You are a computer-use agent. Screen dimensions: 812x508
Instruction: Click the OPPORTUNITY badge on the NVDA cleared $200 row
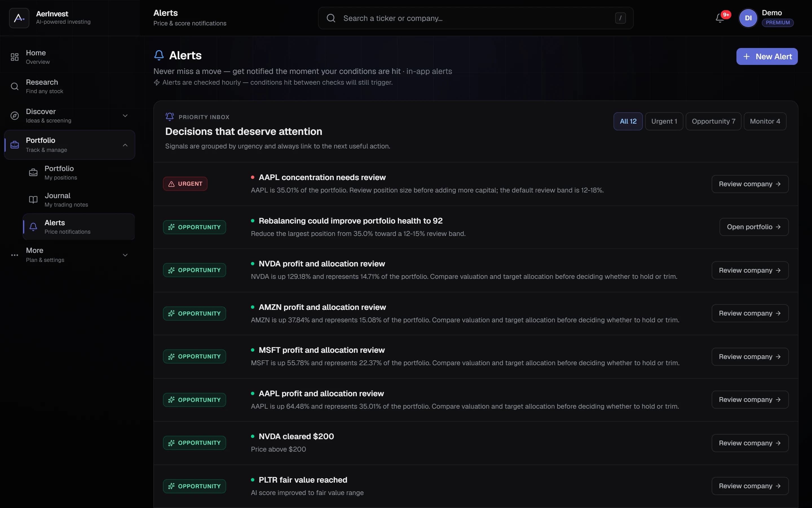[x=195, y=443]
